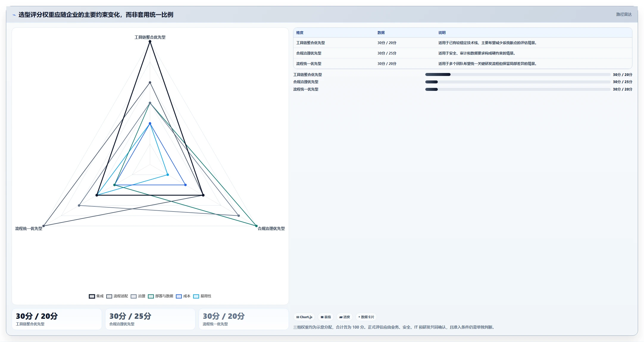Viewport: 644px width, 342px height.
Task: Click the 工具链整合优先型 radar axis label
Action: click(x=150, y=37)
